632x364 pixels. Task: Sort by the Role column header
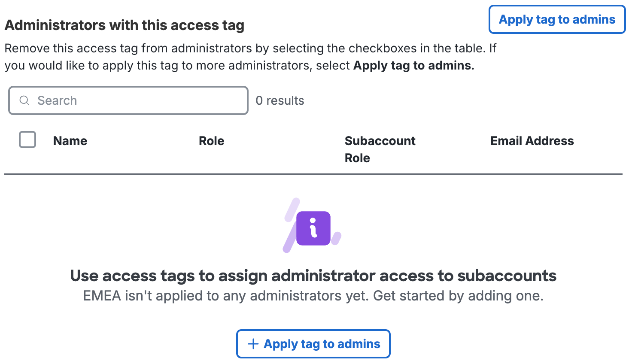click(x=211, y=140)
